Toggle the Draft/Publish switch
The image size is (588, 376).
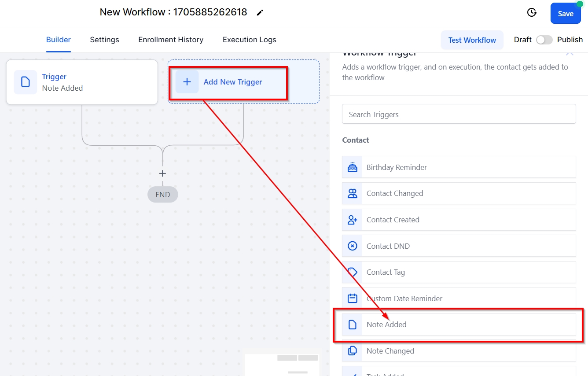click(544, 40)
